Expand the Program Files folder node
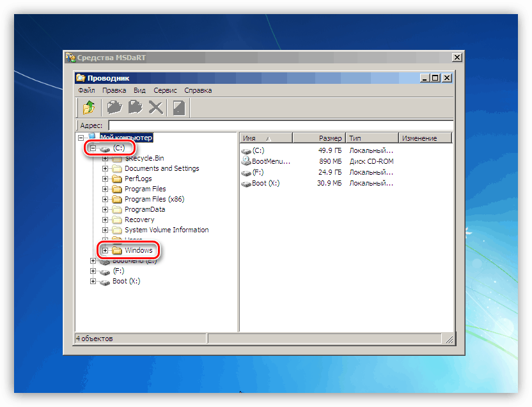The width and height of the screenshot is (532, 407). coord(105,189)
